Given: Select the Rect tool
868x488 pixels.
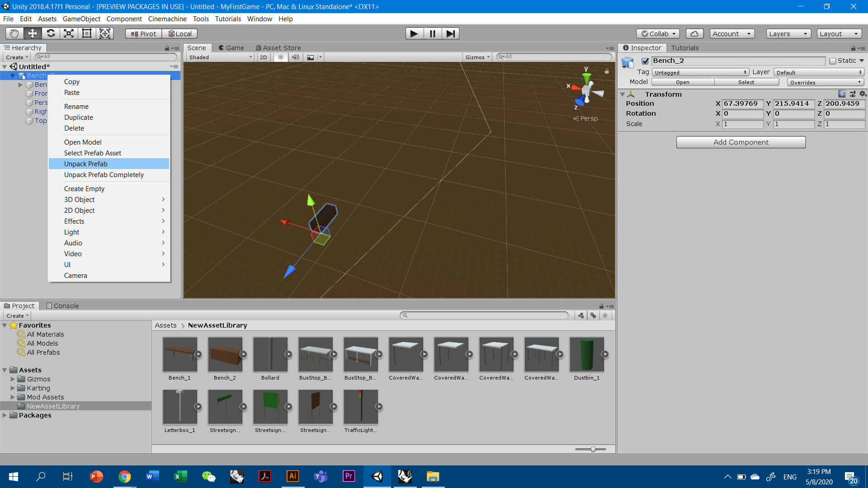Looking at the screenshot, I should click(x=87, y=33).
